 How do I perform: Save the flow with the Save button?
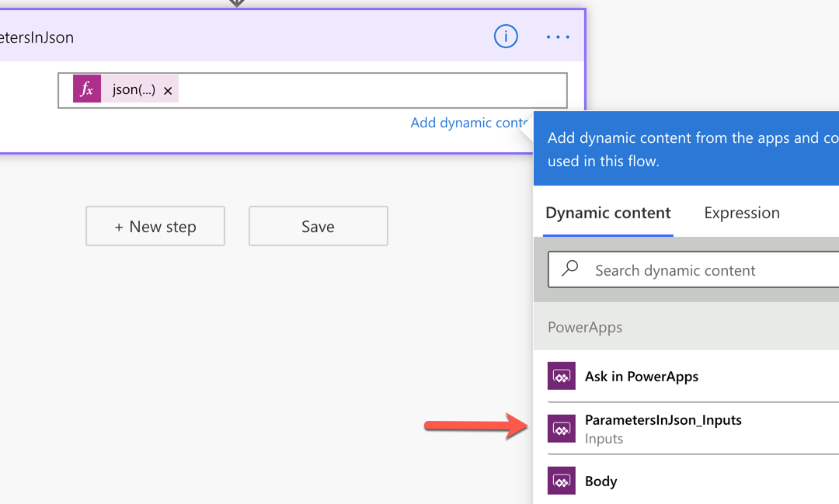[x=318, y=226]
